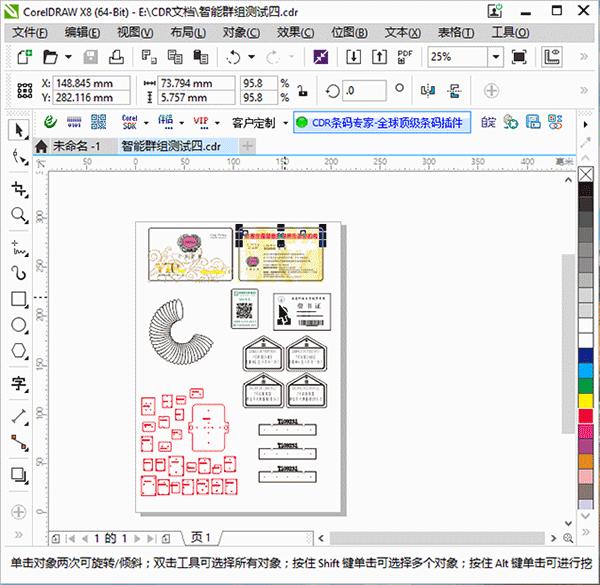Select the Artistic Media tool
This screenshot has height=585, width=600.
click(18, 273)
